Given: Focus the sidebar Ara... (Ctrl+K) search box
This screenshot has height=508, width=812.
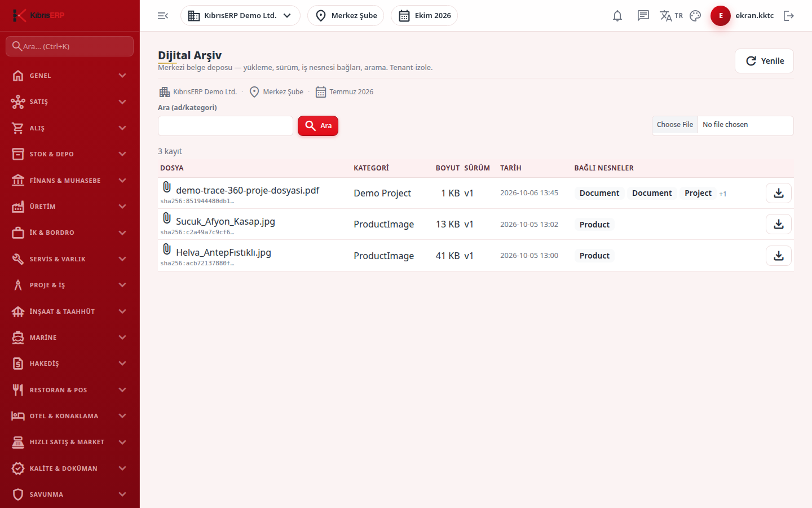Looking at the screenshot, I should point(70,46).
